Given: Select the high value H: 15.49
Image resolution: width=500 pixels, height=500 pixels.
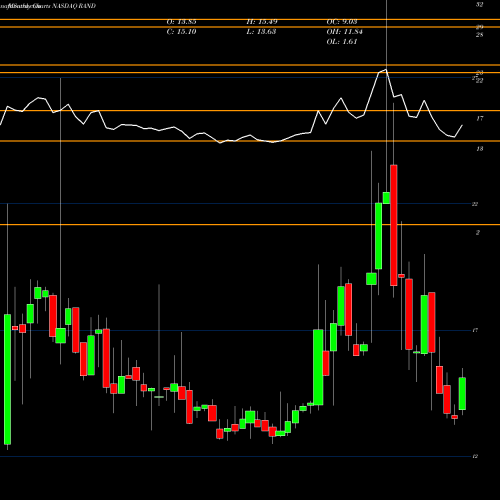Looking at the screenshot, I should pos(262,22).
